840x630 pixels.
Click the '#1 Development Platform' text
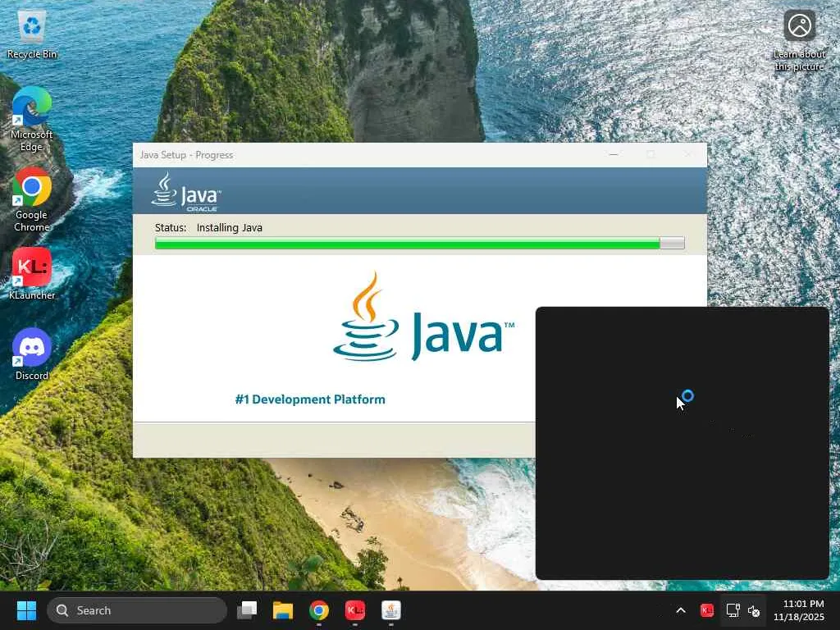(x=310, y=399)
